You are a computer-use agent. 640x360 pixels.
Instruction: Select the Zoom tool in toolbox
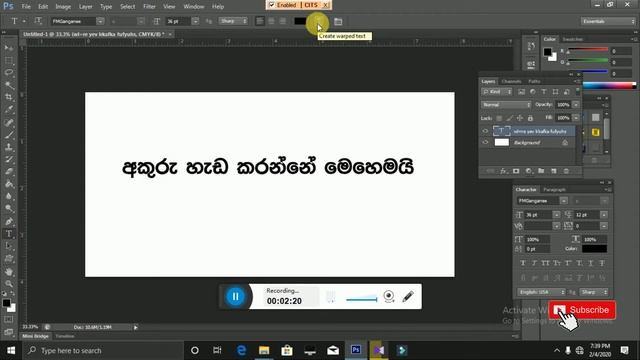click(9, 284)
